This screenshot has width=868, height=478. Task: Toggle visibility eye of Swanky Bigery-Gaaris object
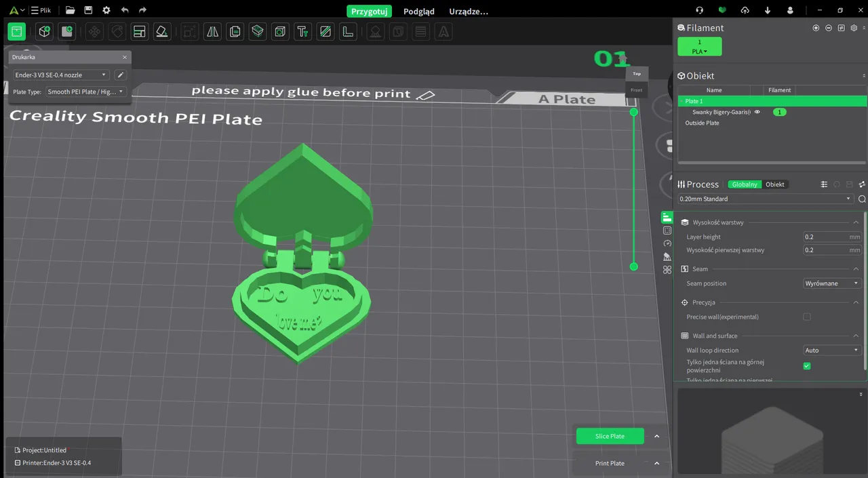pyautogui.click(x=757, y=112)
